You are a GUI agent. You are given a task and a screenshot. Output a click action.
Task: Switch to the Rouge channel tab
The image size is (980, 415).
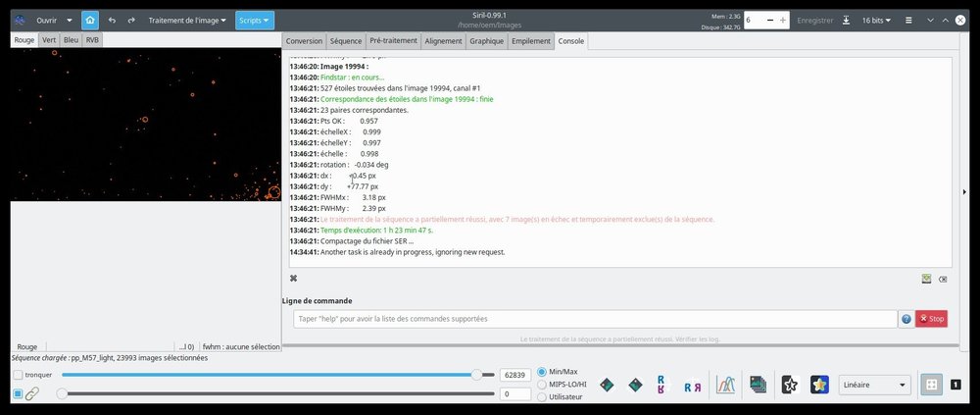tap(24, 40)
